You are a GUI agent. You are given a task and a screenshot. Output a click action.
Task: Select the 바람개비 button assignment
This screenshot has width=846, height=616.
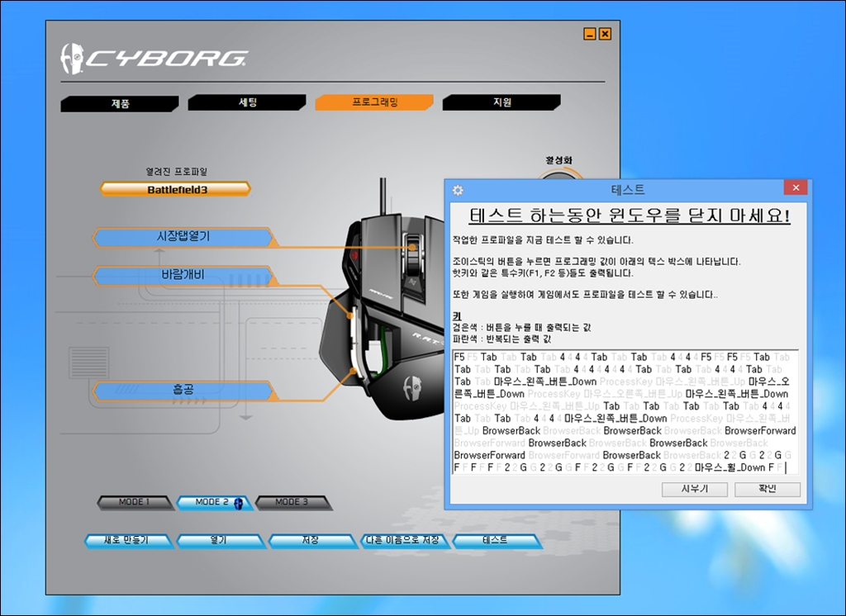183,275
